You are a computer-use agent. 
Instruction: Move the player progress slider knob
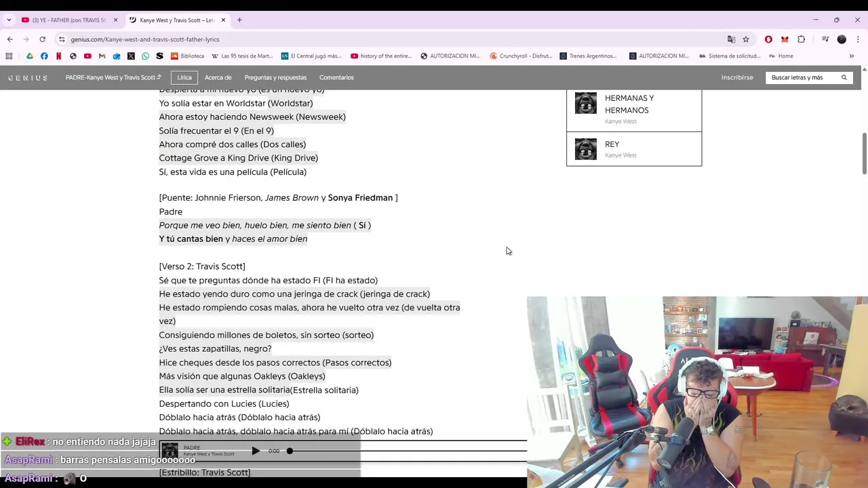tap(290, 451)
